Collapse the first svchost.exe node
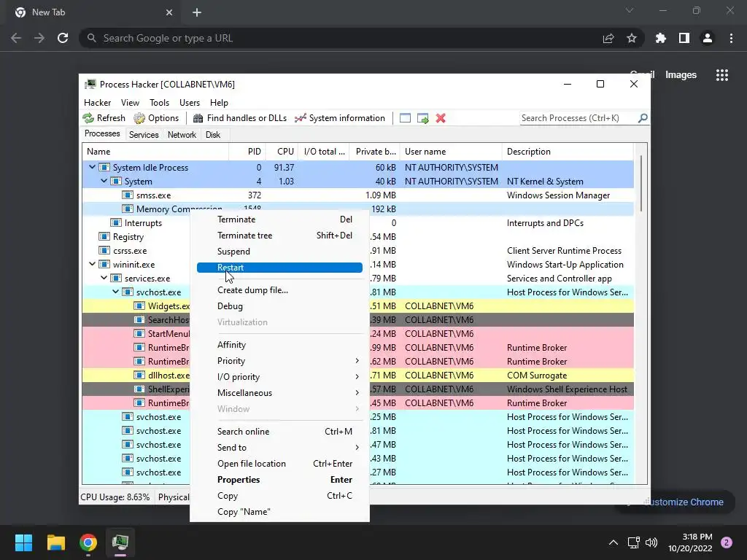 point(116,292)
